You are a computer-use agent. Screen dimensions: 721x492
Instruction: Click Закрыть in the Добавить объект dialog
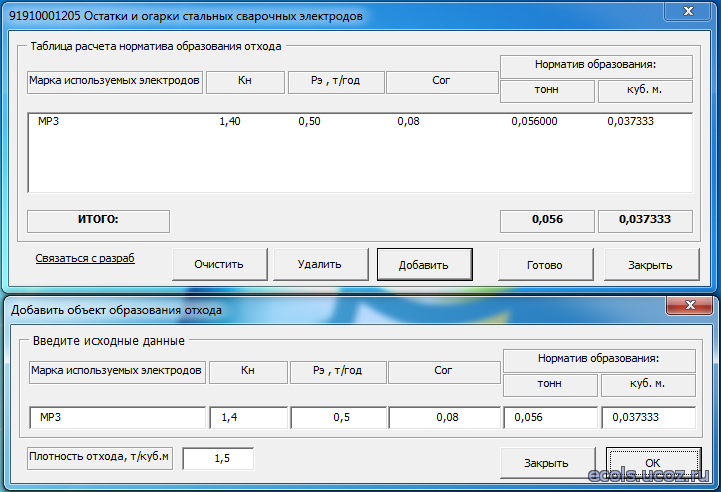547,463
